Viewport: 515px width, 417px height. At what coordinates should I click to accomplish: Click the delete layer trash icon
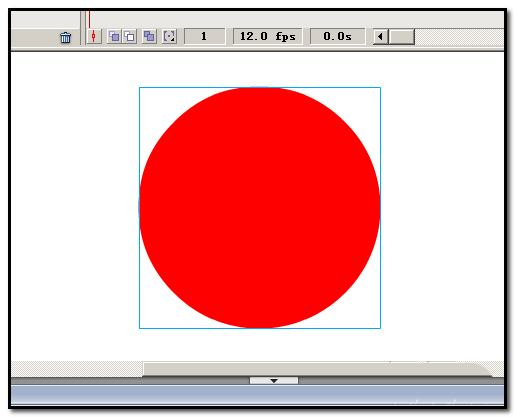click(x=66, y=37)
